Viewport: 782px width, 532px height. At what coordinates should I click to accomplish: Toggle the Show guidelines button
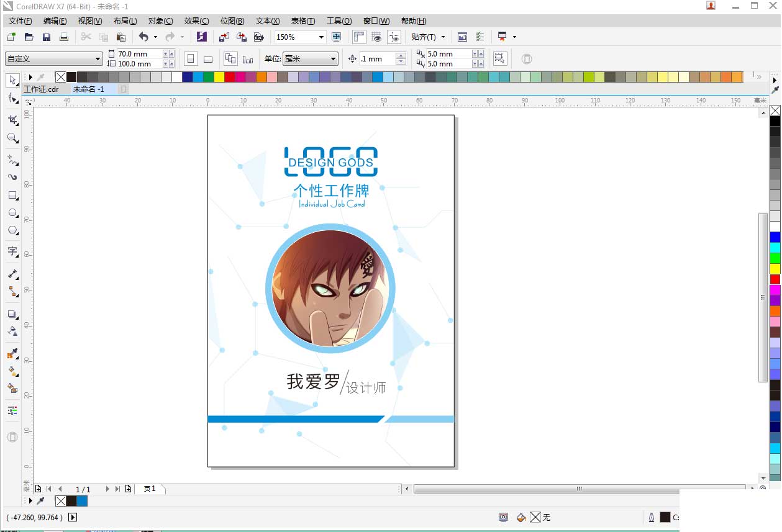[394, 37]
